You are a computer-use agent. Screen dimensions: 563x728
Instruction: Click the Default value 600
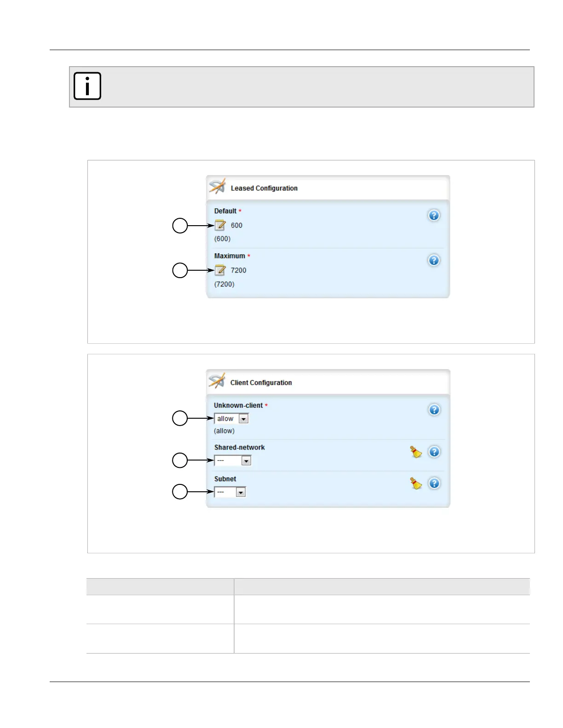coord(236,226)
